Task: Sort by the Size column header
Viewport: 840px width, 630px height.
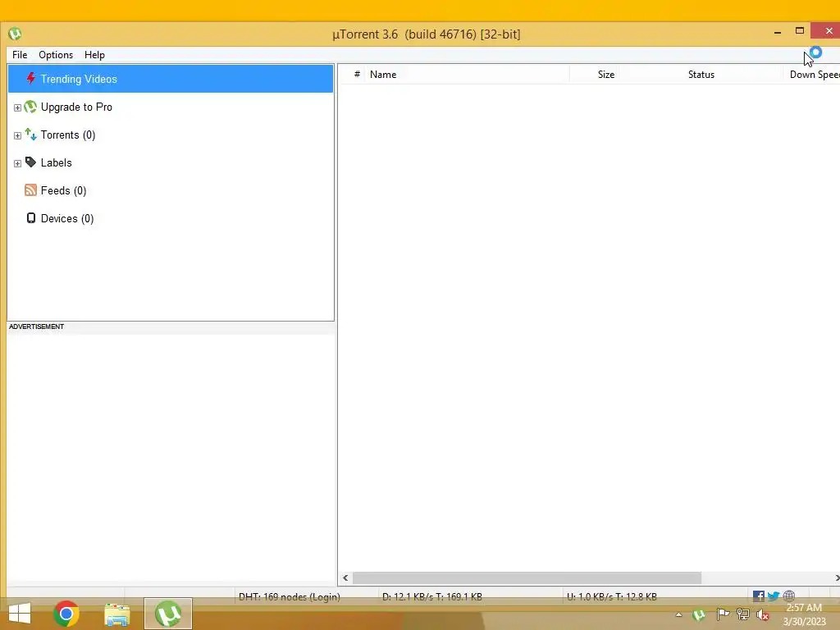Action: tap(594, 75)
